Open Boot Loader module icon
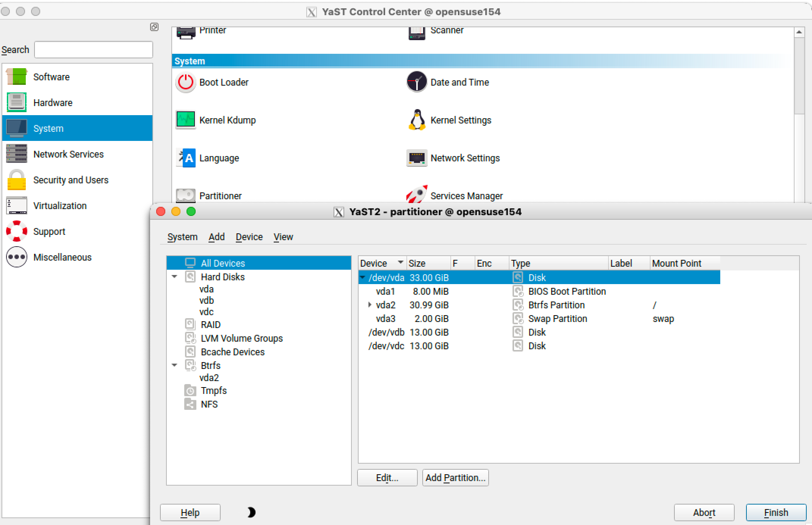The image size is (812, 525). pyautogui.click(x=186, y=82)
